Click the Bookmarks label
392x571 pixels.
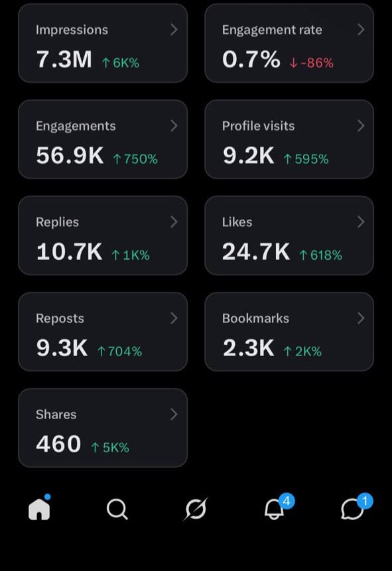point(255,318)
